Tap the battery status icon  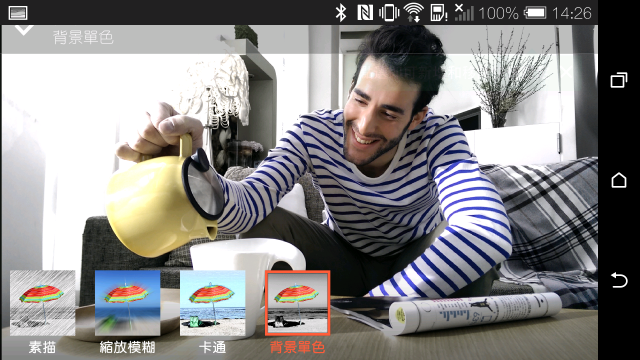click(x=535, y=13)
